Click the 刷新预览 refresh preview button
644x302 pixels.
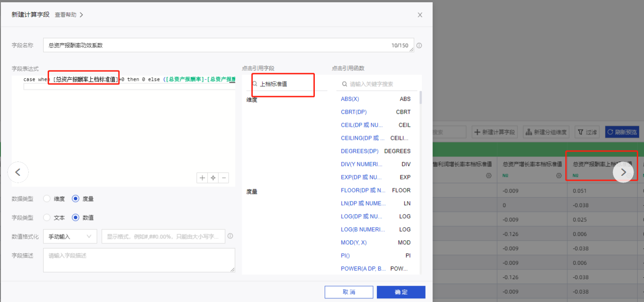click(x=622, y=132)
